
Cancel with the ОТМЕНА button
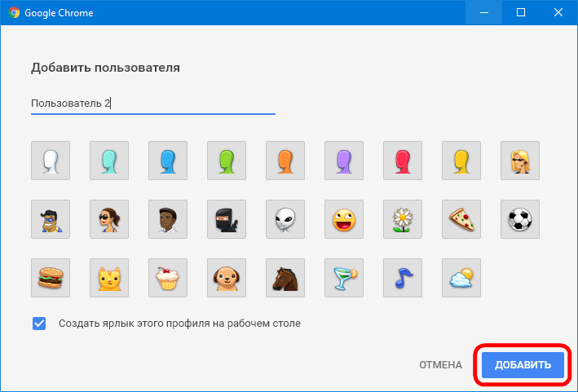[440, 365]
